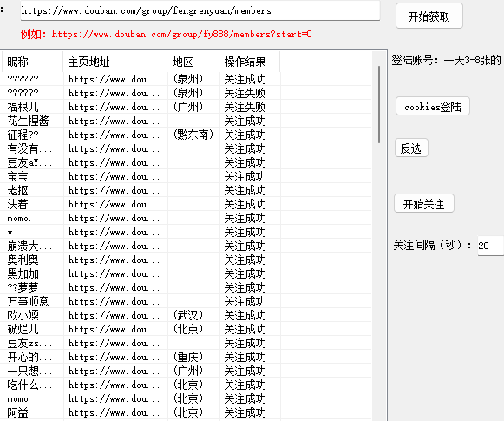This screenshot has width=504, height=421.
Task: Click the 开始获取 button
Action: (429, 16)
